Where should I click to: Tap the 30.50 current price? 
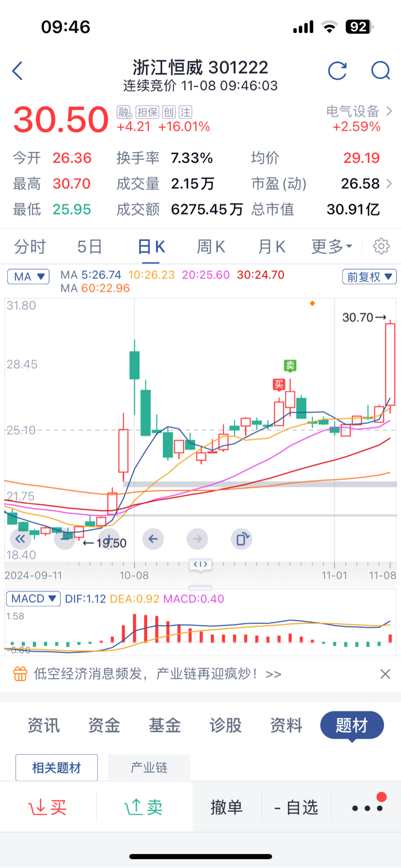[x=61, y=120]
